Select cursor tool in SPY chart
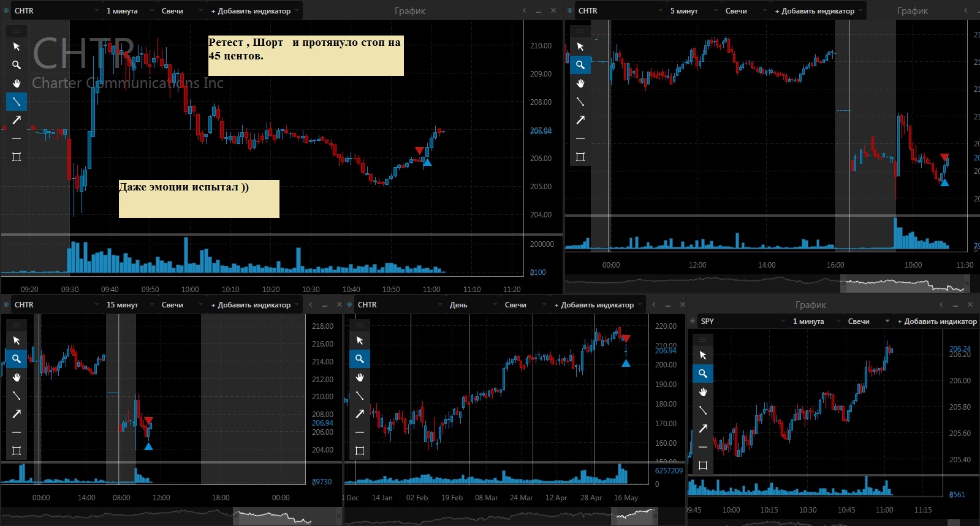Viewport: 980px width, 526px height. pos(703,355)
